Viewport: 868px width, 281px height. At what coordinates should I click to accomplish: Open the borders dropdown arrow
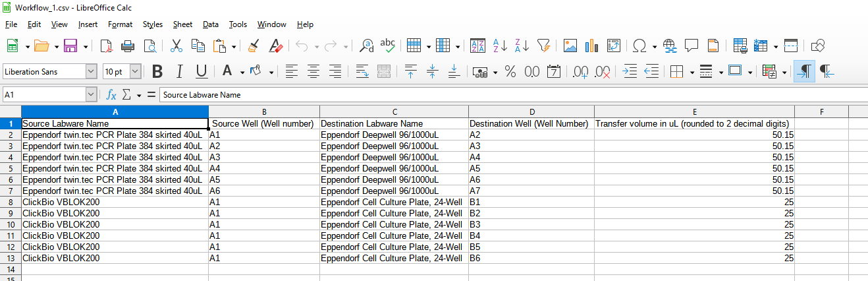click(692, 71)
